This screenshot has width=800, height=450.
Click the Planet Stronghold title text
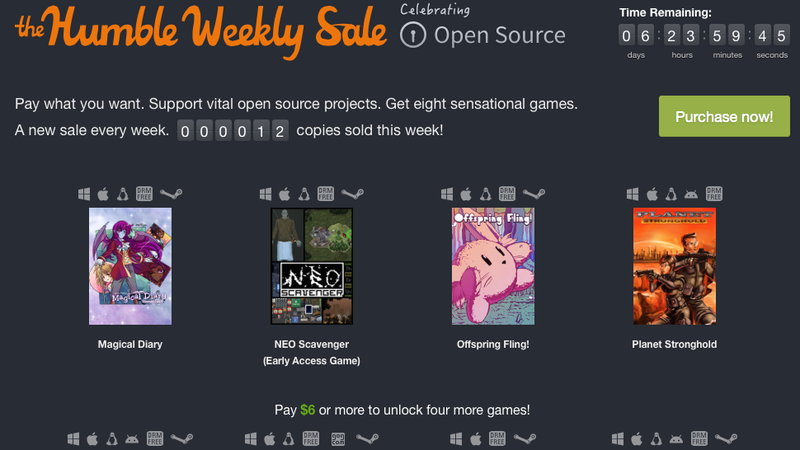(674, 344)
